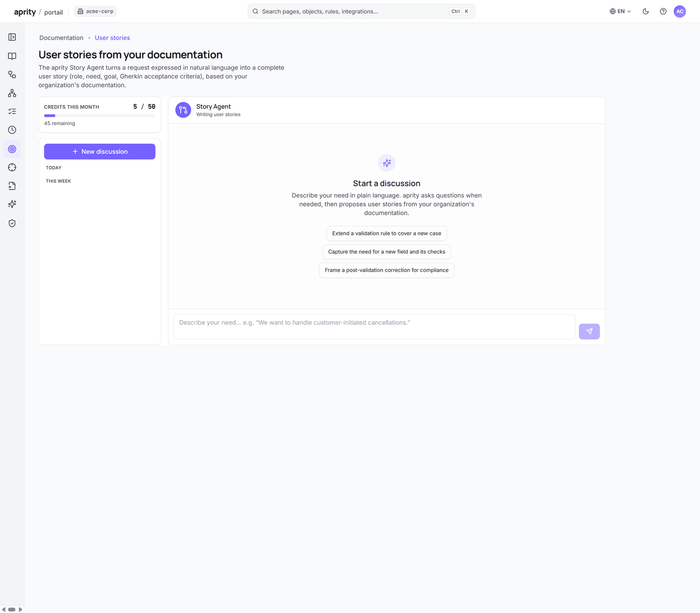
Task: Click the User stories breadcrumb
Action: point(112,38)
